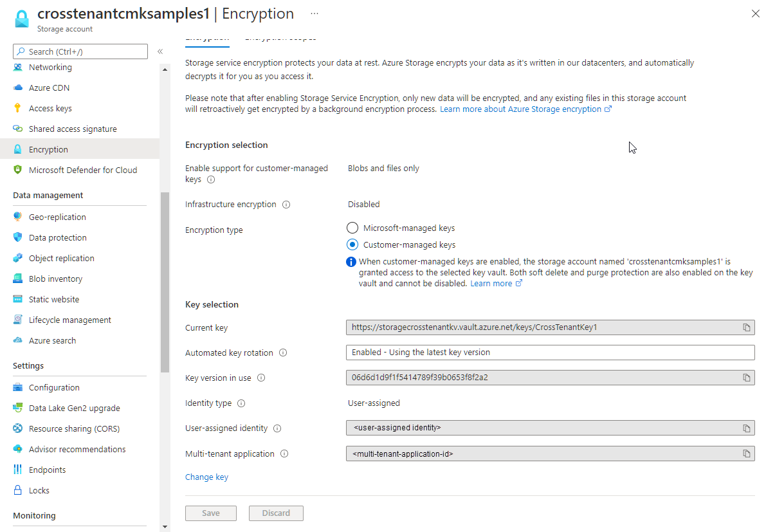The image size is (766, 532).
Task: Open Object replication settings
Action: click(61, 258)
